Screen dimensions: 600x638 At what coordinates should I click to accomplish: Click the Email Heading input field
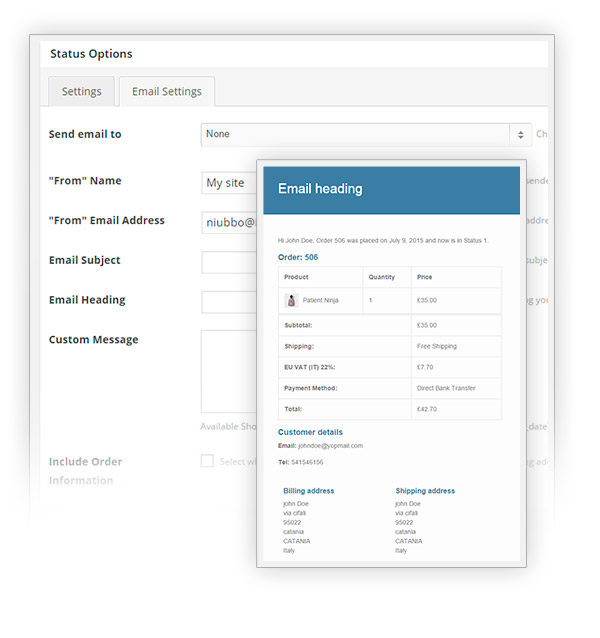[x=229, y=302]
